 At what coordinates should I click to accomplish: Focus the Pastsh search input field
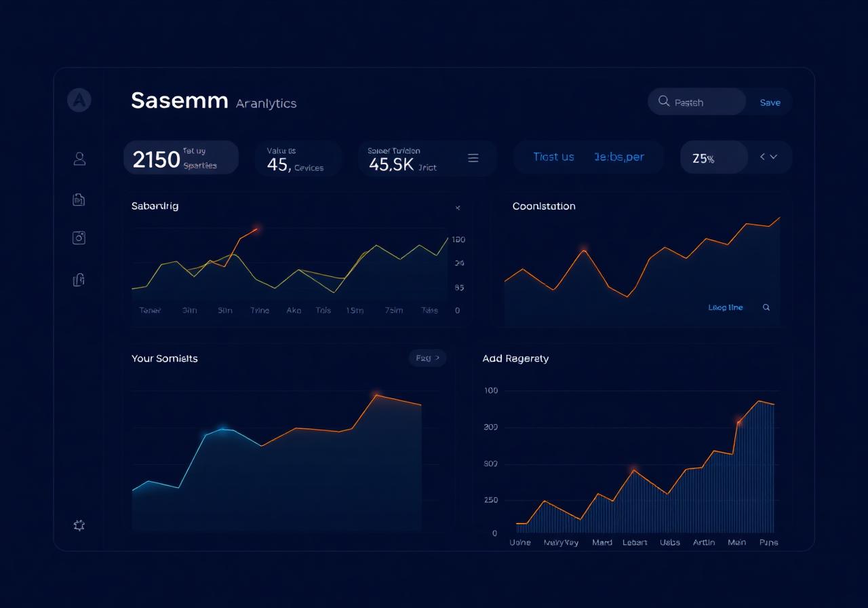pos(697,102)
